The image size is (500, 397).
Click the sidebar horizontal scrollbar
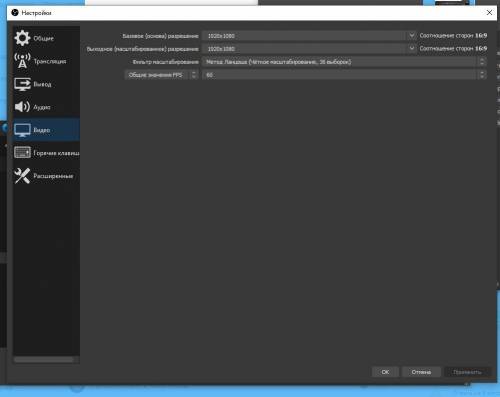click(x=44, y=360)
